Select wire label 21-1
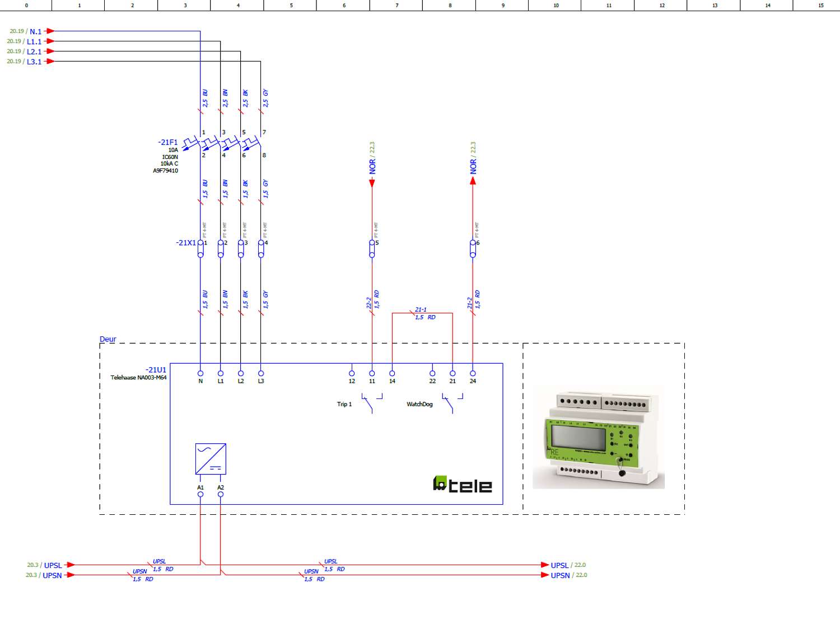 (x=421, y=309)
